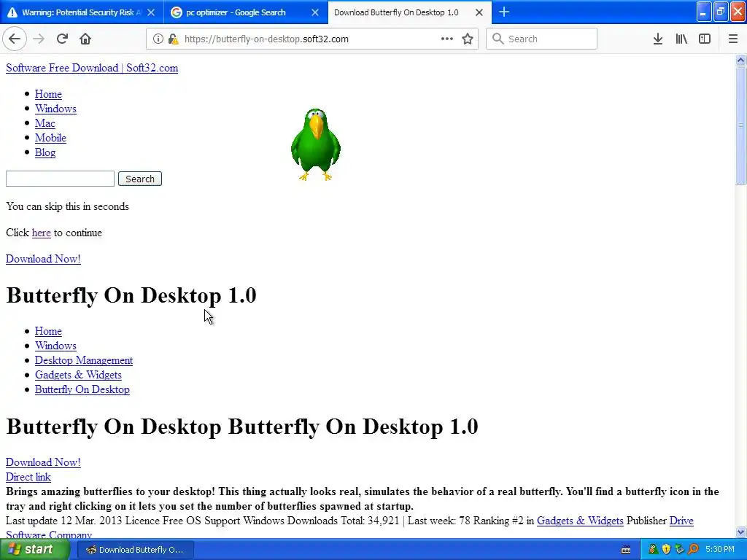Click the tray icon right of the shield

point(679,550)
